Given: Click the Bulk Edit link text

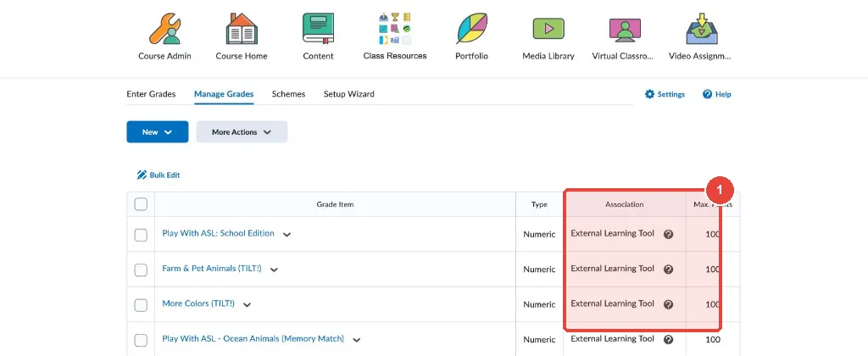Looking at the screenshot, I should [164, 175].
